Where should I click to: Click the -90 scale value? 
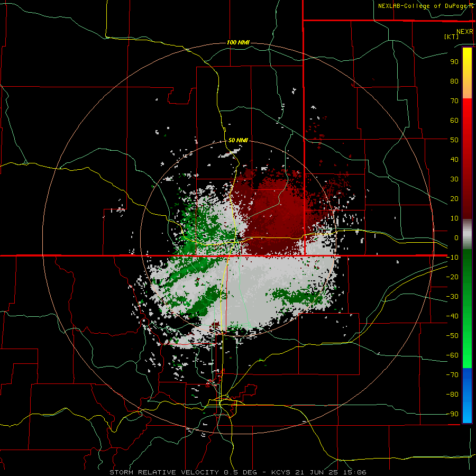point(452,414)
